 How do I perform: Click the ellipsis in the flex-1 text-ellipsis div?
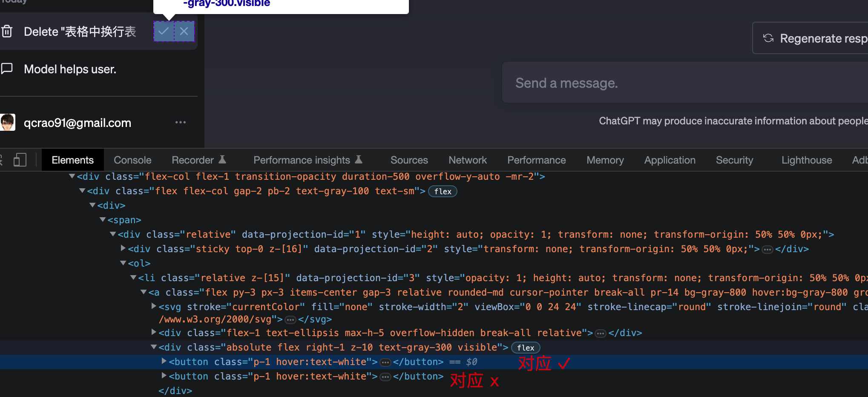pos(601,333)
